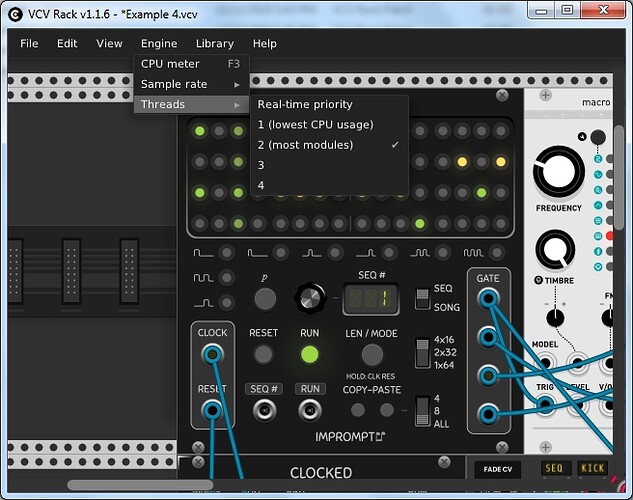Enable Real-time priority option
This screenshot has height=500, width=633.
click(329, 105)
